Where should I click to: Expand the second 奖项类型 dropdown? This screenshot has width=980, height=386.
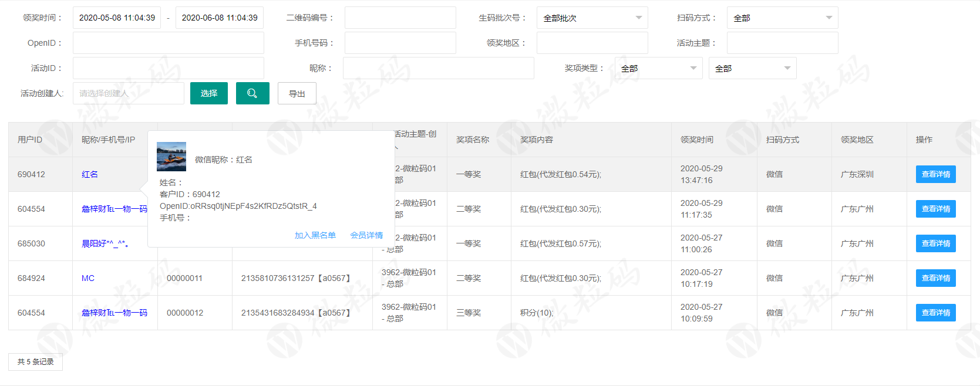pos(752,69)
